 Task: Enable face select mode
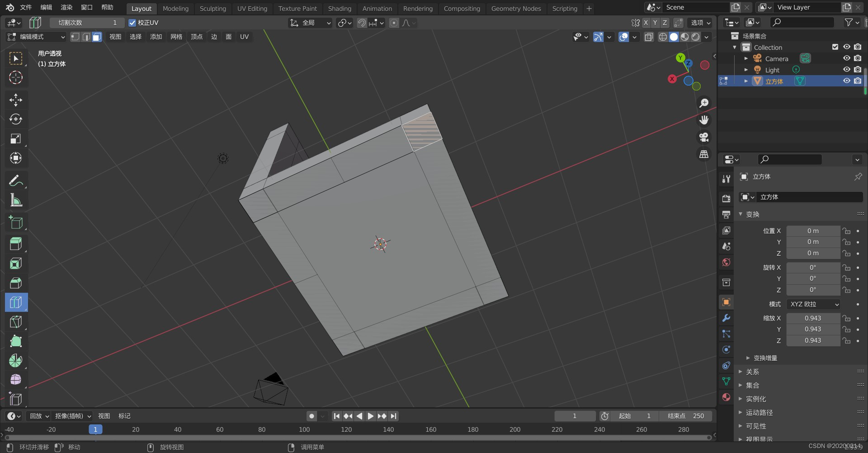coord(97,37)
